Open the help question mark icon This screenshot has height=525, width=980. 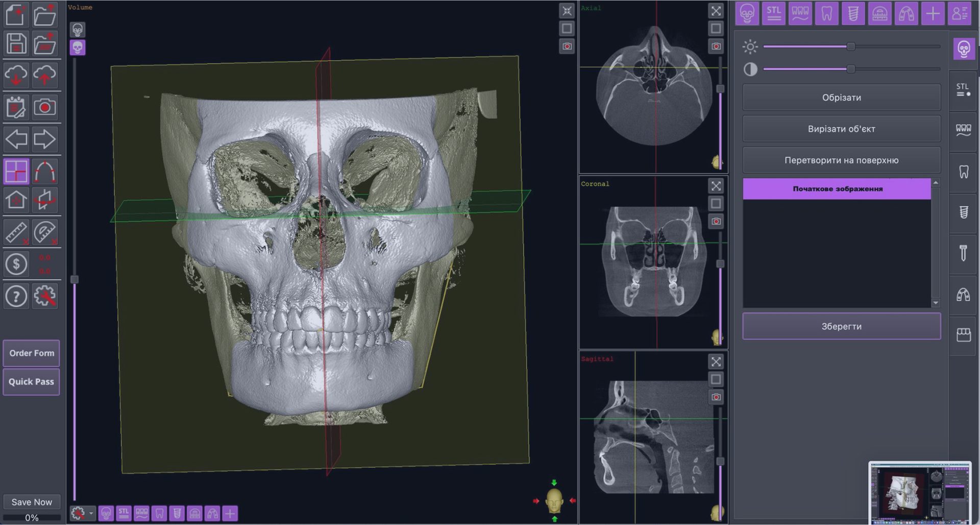pos(16,296)
